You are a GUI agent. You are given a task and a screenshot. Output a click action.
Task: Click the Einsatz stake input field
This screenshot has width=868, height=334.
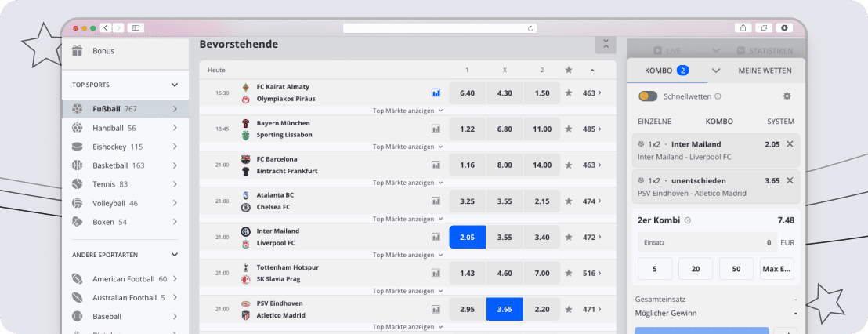pyautogui.click(x=705, y=242)
